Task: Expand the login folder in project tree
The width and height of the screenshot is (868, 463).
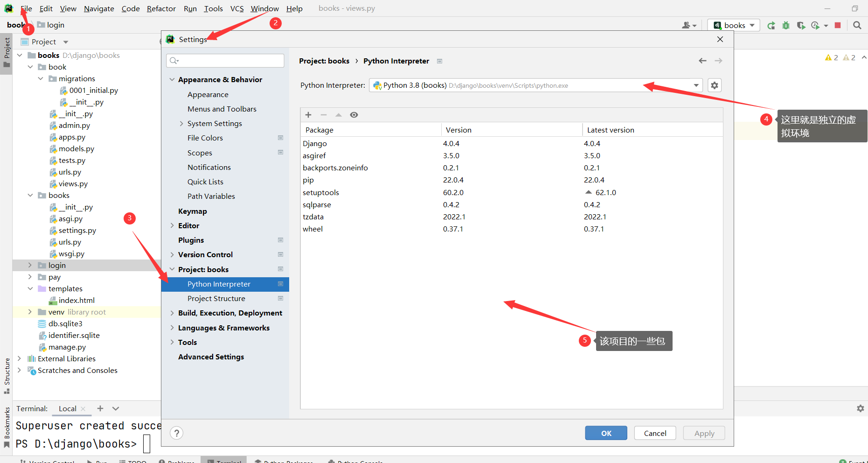Action: 30,265
